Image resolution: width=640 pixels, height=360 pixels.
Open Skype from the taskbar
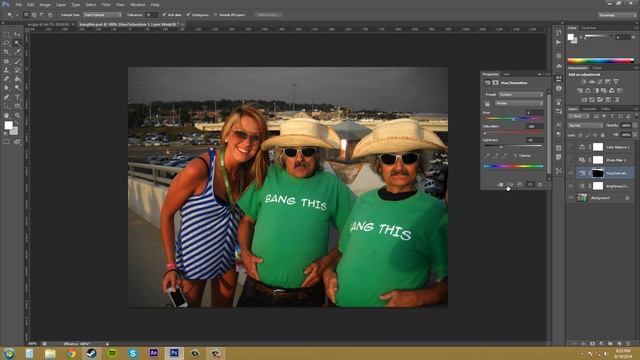pos(133,353)
